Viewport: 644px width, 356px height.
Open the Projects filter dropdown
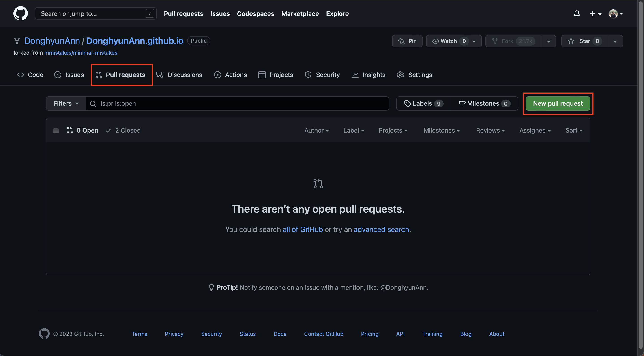pyautogui.click(x=393, y=130)
